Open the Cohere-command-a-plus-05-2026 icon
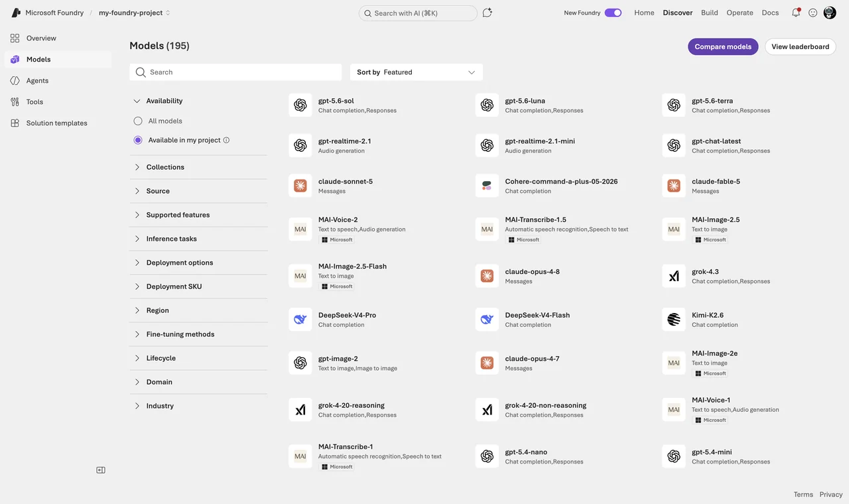This screenshot has height=504, width=849. pos(488,186)
